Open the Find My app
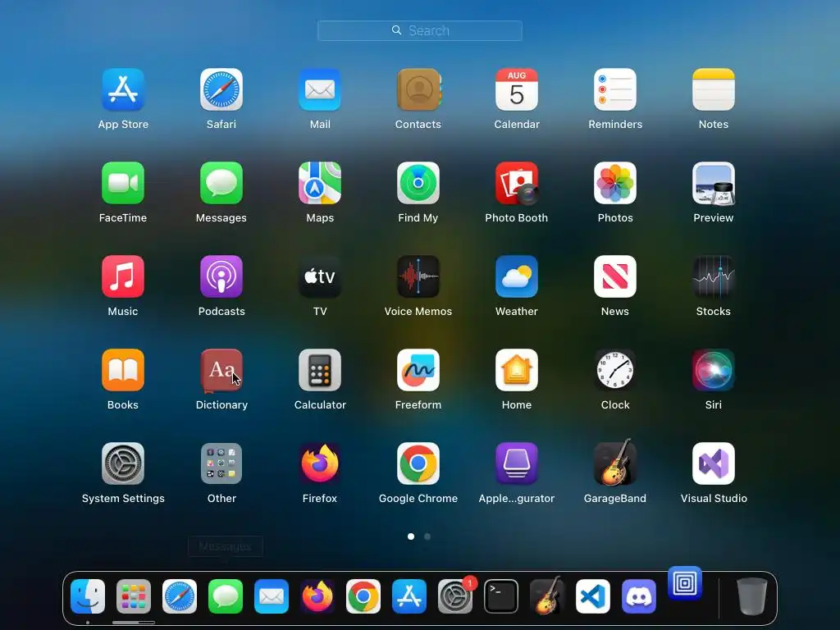840x630 pixels. (x=418, y=183)
